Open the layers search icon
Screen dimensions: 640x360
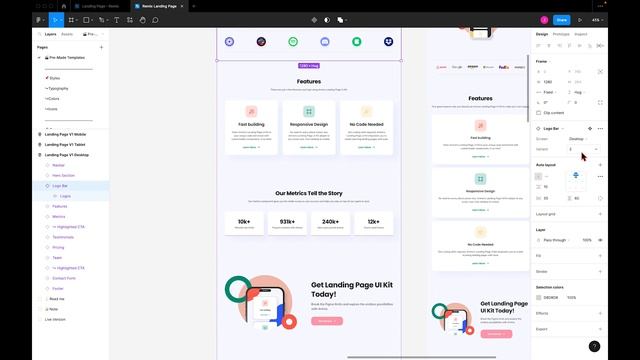[40, 34]
